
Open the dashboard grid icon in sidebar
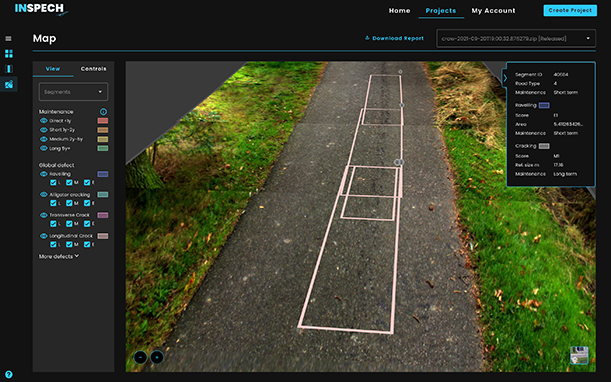coord(9,53)
